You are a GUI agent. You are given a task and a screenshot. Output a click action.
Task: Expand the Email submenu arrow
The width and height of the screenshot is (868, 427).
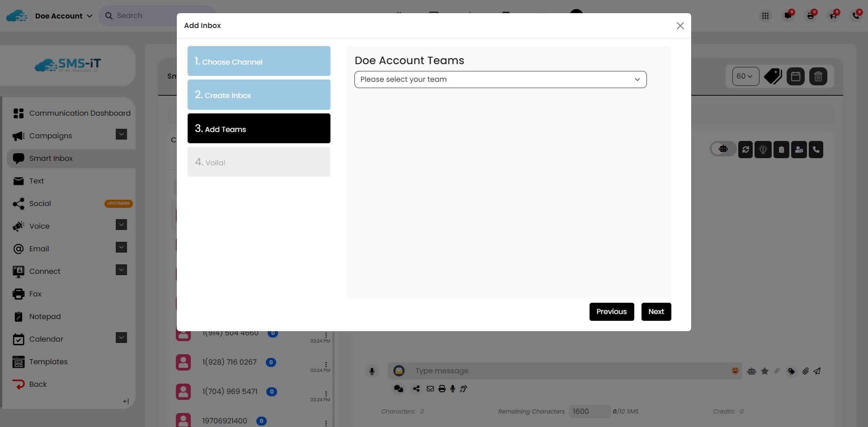(121, 247)
